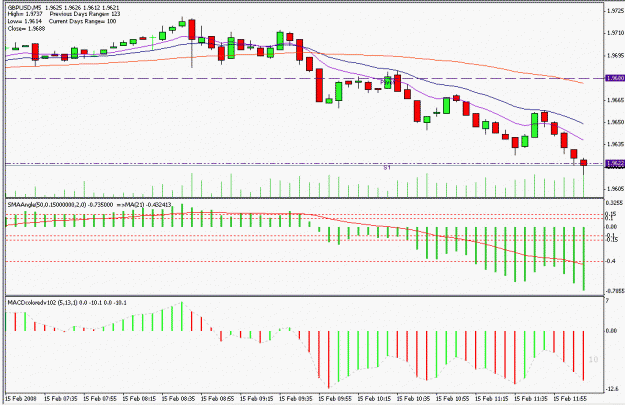Click the 1.9710 price scale label
Image resolution: width=625 pixels, height=405 pixels.
click(614, 33)
